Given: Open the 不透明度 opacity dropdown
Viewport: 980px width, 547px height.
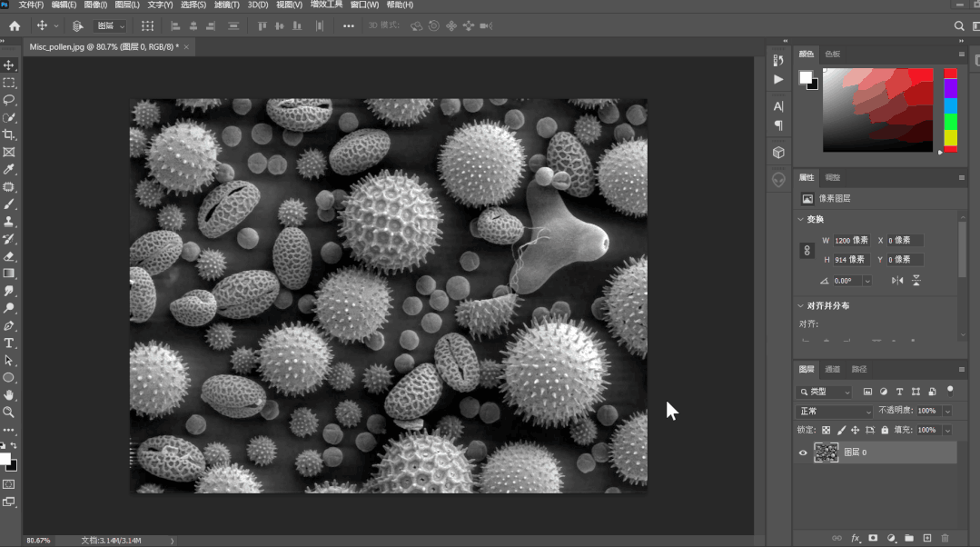Looking at the screenshot, I should coord(947,411).
